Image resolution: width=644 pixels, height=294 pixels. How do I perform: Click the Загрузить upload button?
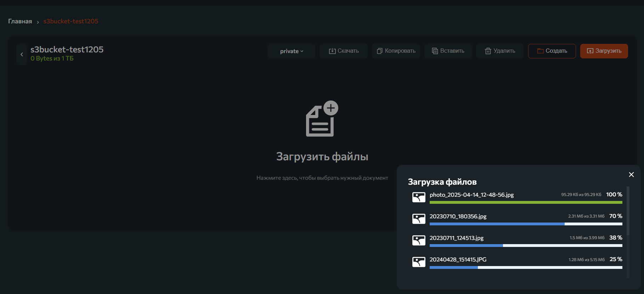(604, 51)
